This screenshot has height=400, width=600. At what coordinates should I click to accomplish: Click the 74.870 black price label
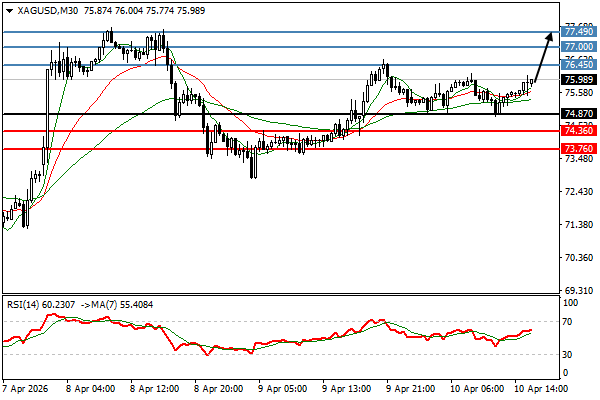(x=578, y=114)
